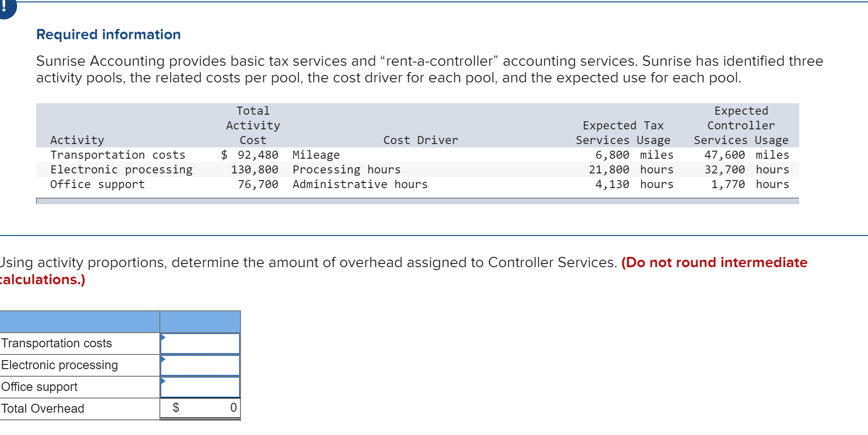Click the 'Transportation costs' label in answer table

click(x=56, y=343)
